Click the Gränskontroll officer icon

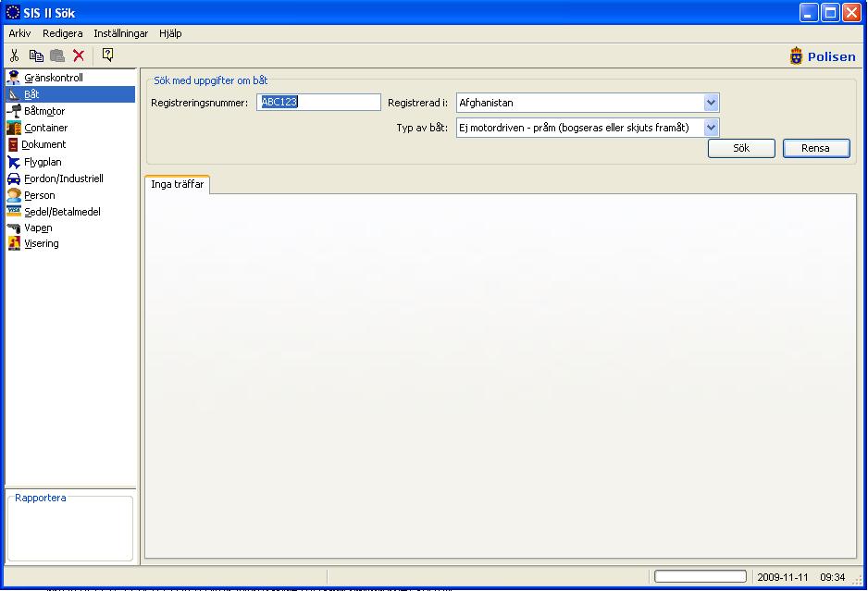14,78
